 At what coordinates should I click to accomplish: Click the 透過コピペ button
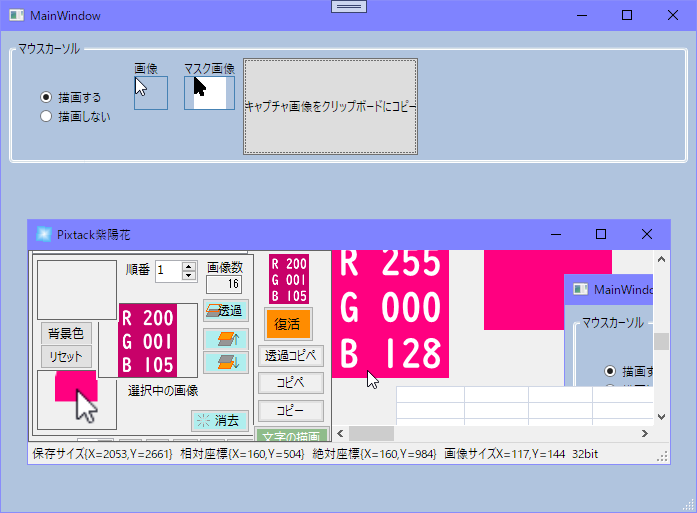click(x=291, y=356)
